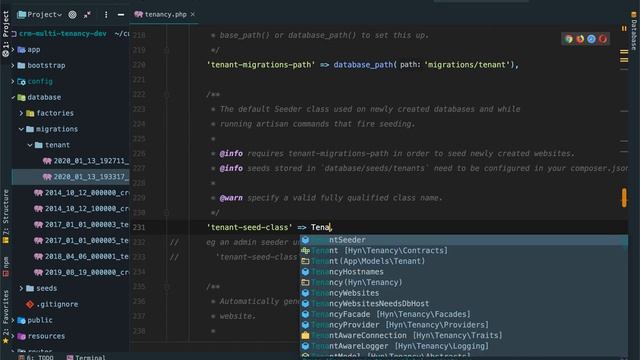Open the 1: Project tool window
Viewport: 640px width, 360px height.
coord(6,33)
